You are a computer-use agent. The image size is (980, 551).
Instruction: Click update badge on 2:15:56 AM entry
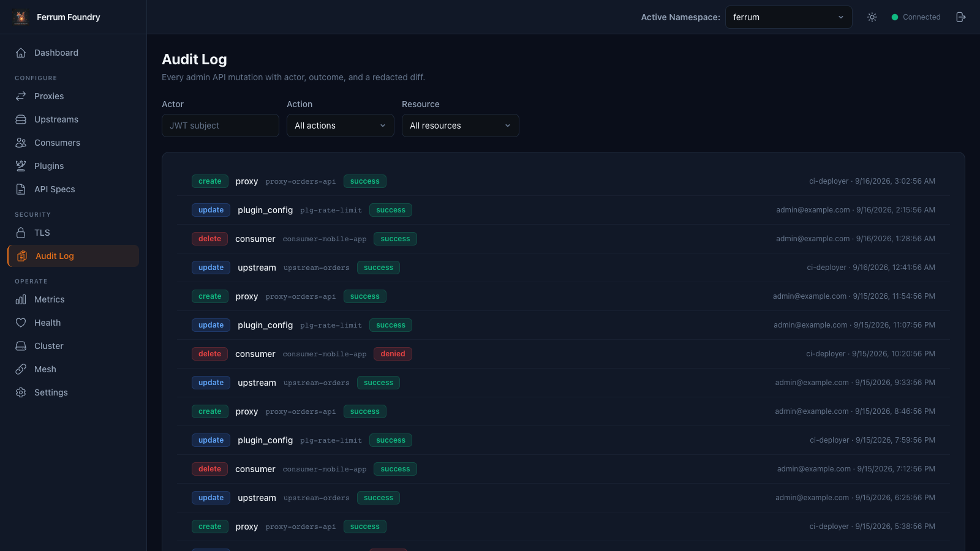click(211, 210)
